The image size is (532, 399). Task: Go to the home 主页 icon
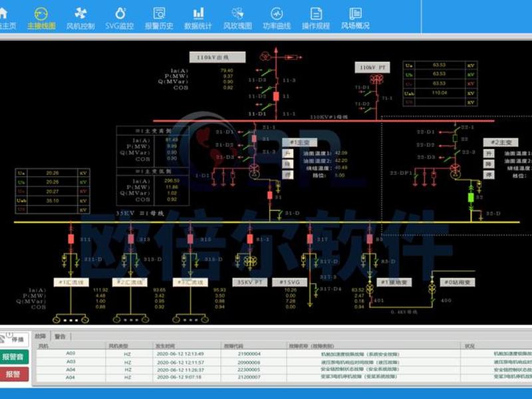(x=5, y=19)
